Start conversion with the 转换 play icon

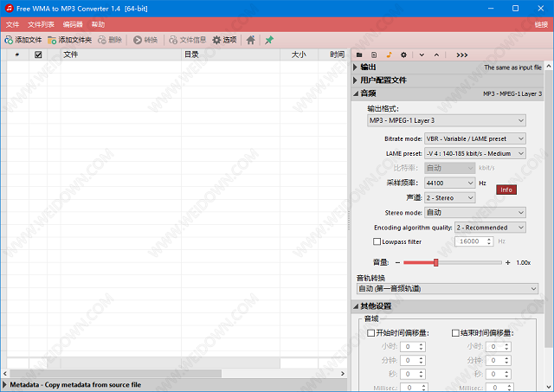[x=138, y=40]
